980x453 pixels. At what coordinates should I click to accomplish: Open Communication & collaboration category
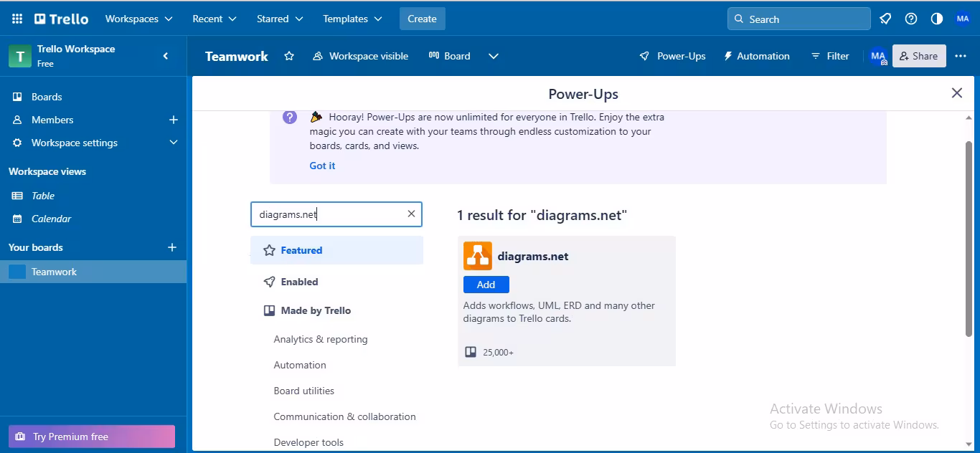click(345, 416)
